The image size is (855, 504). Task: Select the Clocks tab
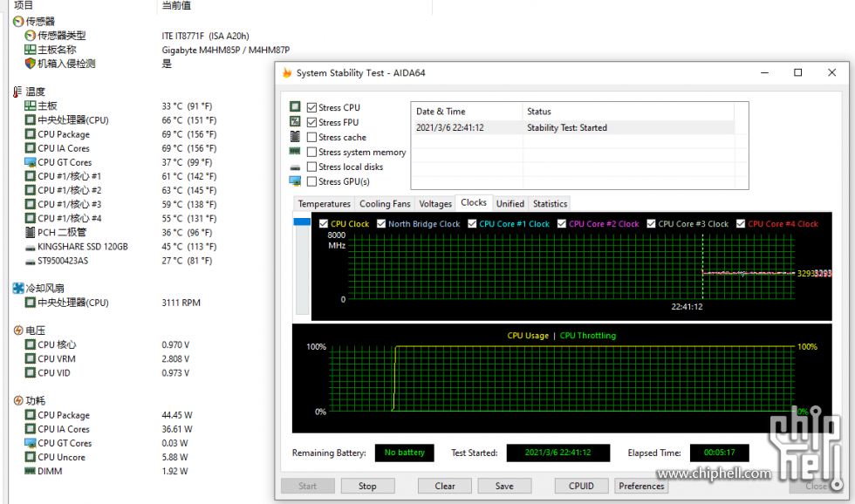(x=473, y=202)
